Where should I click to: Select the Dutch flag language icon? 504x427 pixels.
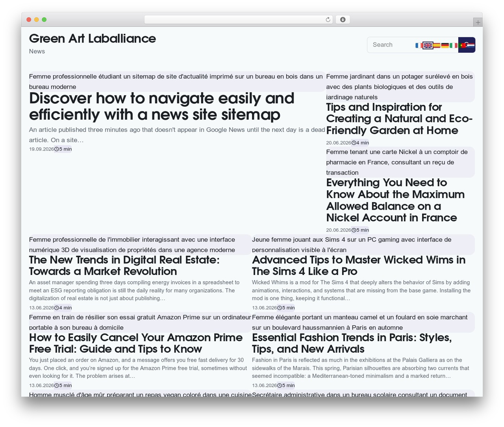(471, 45)
